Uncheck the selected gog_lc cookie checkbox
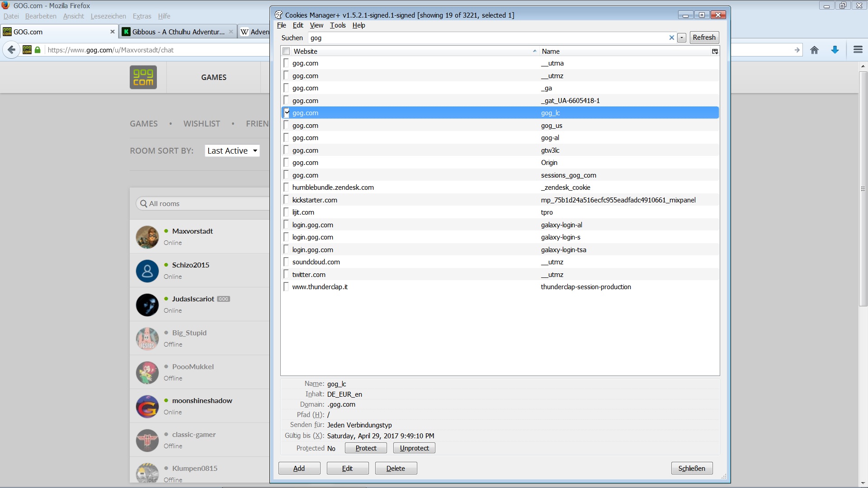Image resolution: width=868 pixels, height=488 pixels. click(287, 113)
